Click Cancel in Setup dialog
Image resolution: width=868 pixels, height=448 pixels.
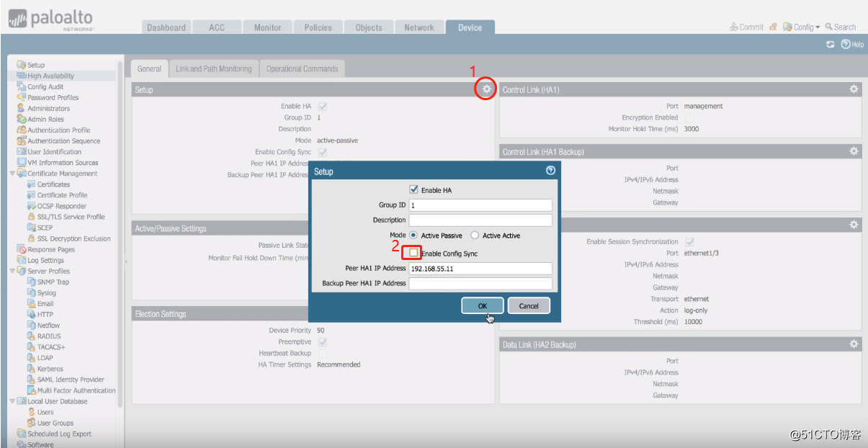tap(529, 305)
